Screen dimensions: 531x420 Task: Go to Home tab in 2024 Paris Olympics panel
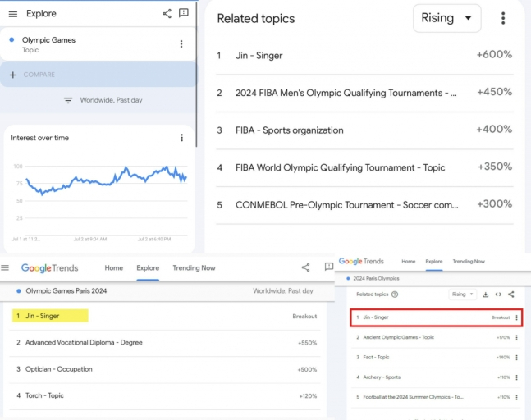point(408,262)
